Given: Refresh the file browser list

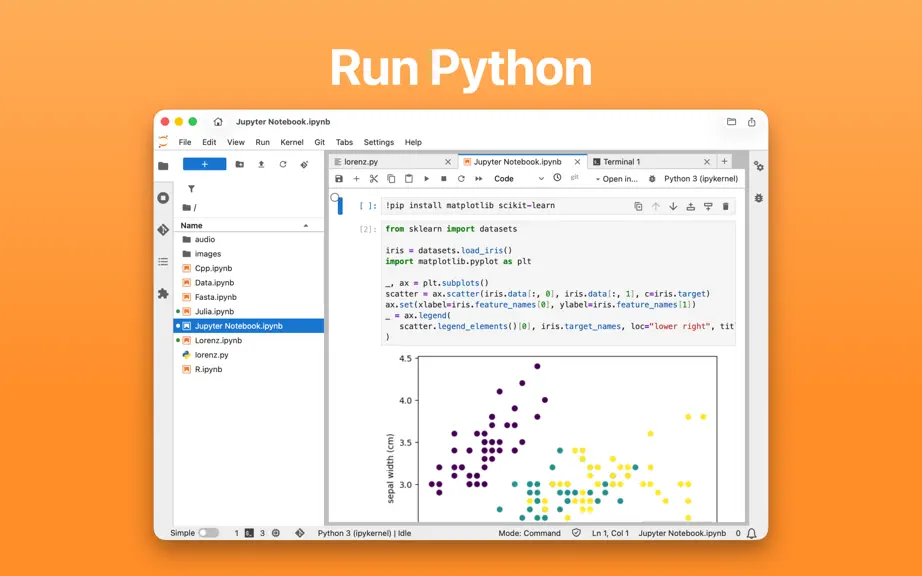Looking at the screenshot, I should click(x=283, y=165).
